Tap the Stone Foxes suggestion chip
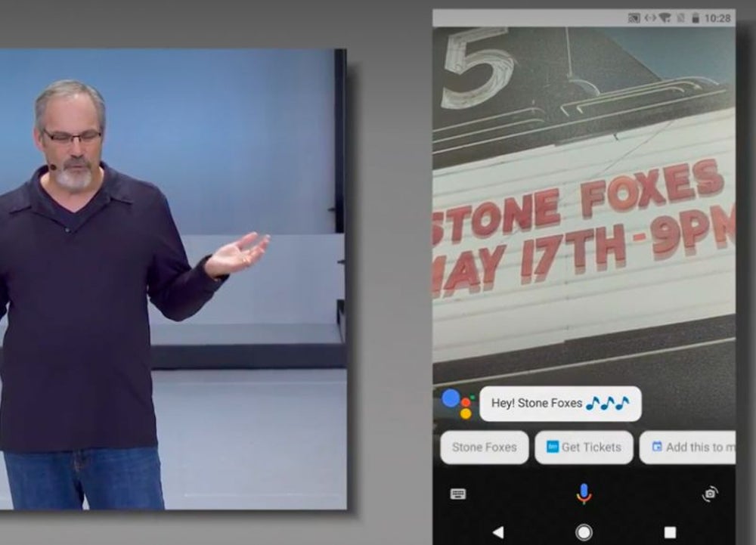 [x=484, y=447]
